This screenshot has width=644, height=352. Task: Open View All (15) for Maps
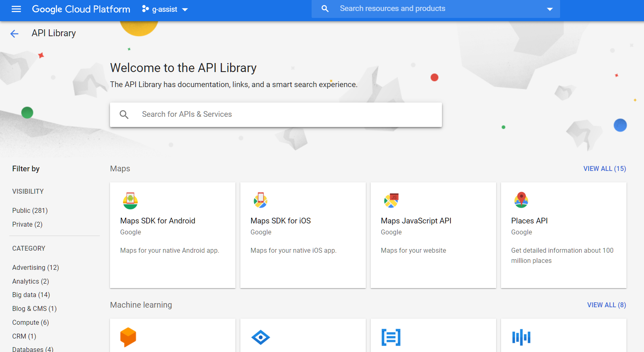click(604, 168)
